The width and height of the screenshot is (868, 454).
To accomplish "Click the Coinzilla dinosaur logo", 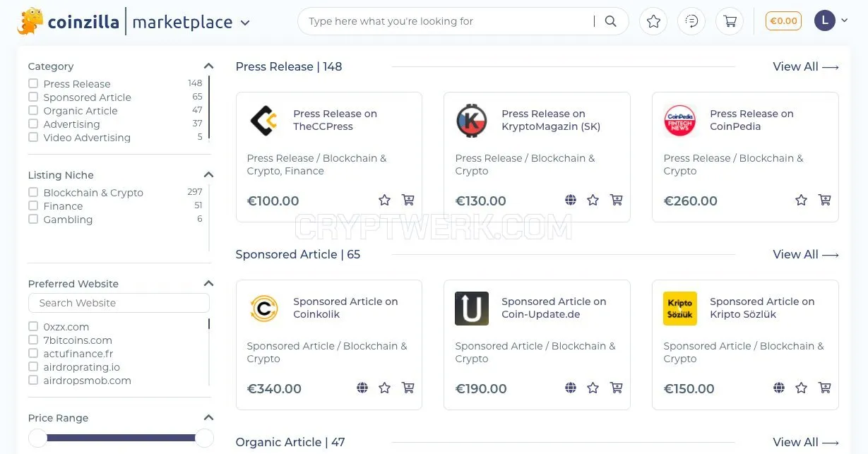I will pos(30,21).
